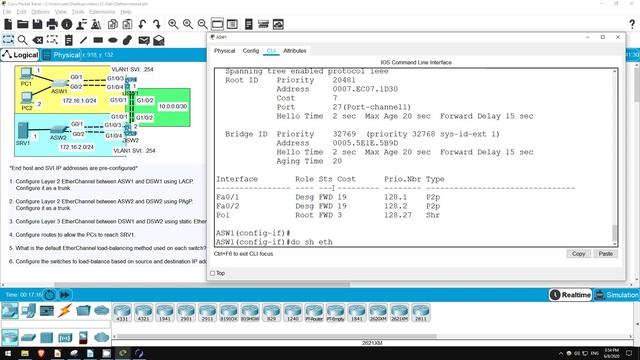Switch to Physical tab in ASW1 window

[224, 51]
